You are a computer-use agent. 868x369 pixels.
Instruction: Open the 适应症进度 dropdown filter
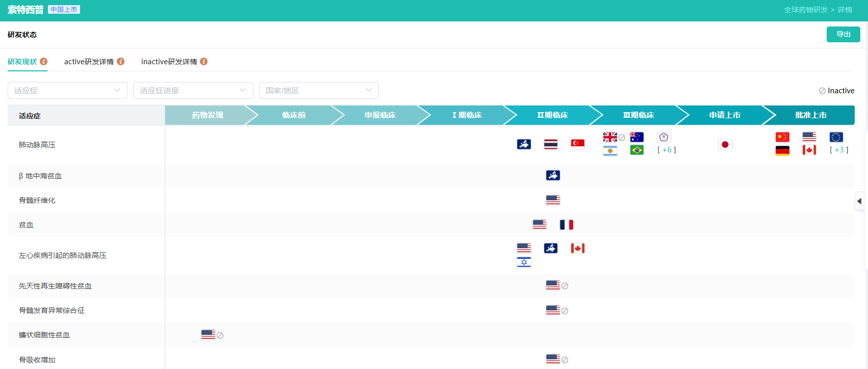193,90
